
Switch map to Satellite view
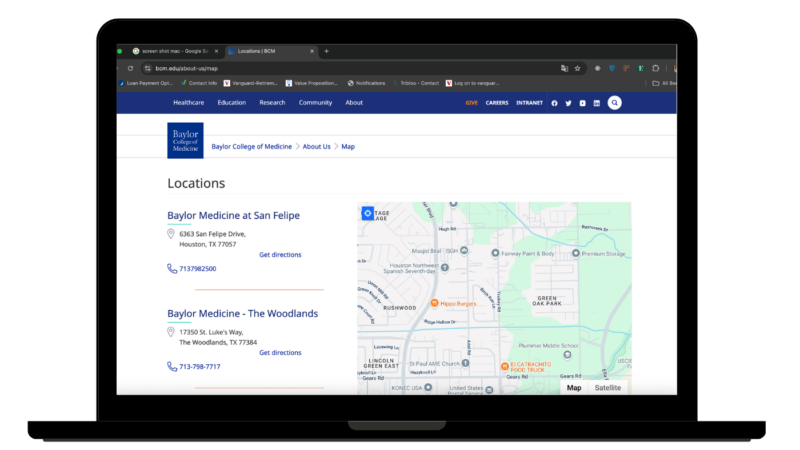tap(608, 388)
